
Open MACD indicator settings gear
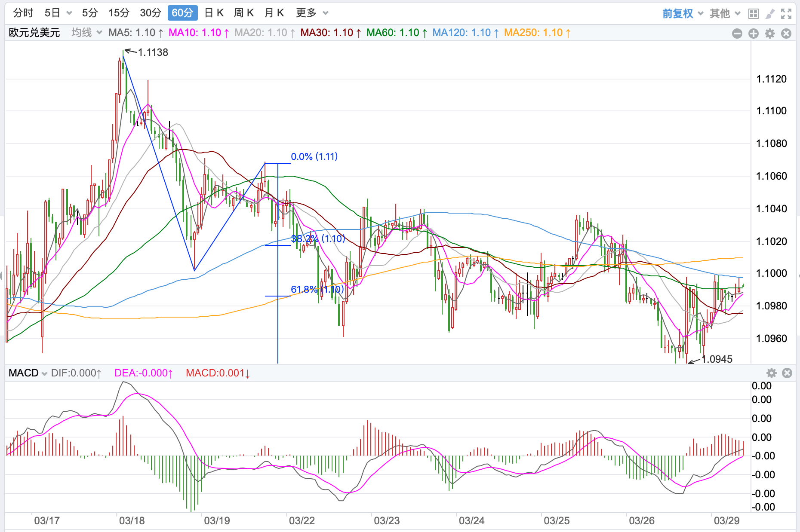772,373
